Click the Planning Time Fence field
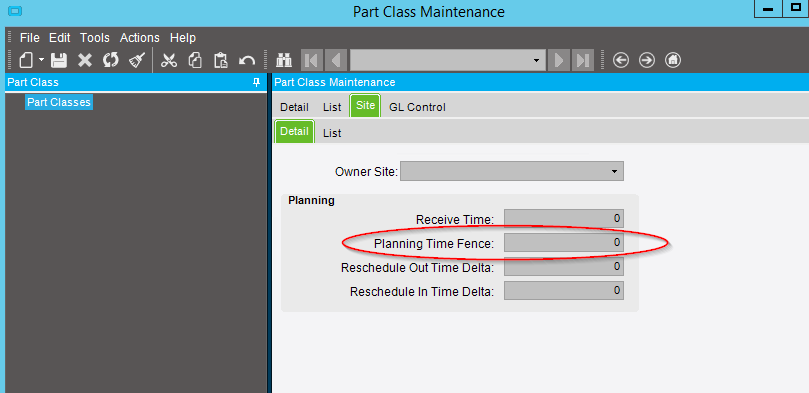This screenshot has height=393, width=809. tap(564, 242)
